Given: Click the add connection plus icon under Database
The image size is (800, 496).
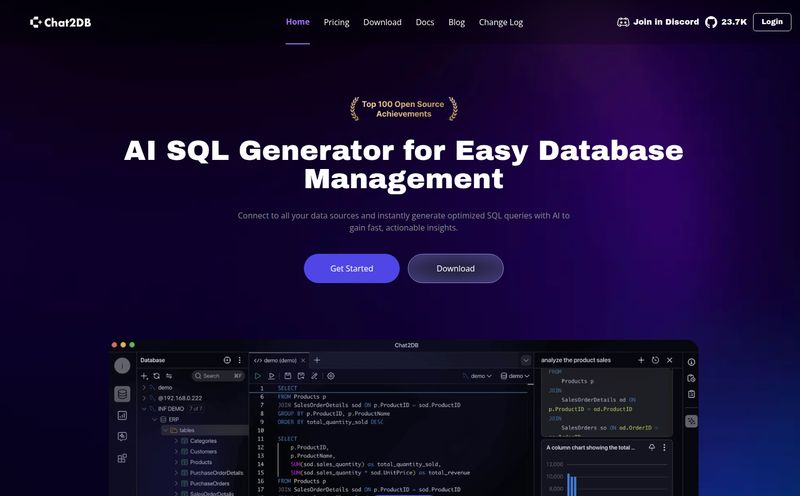Looking at the screenshot, I should click(144, 376).
